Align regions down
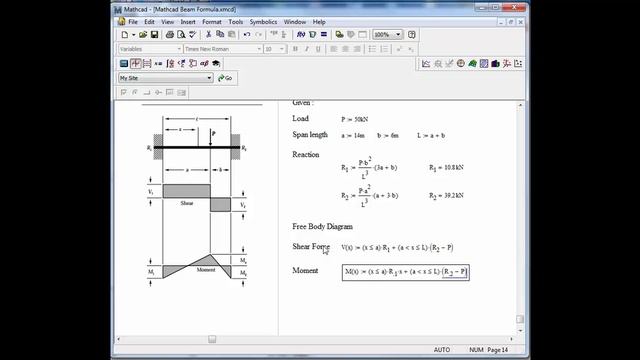640x360 pixels. click(284, 35)
